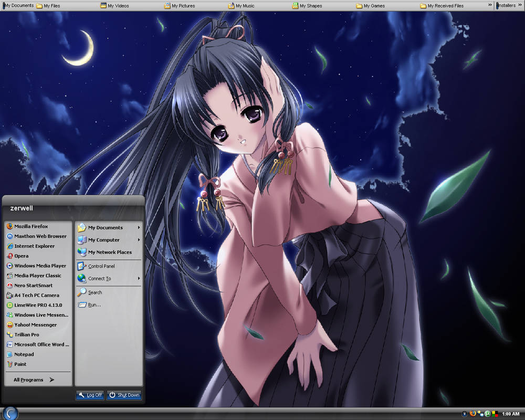Click the Start orb button
The width and height of the screenshot is (525, 420).
pos(10,413)
